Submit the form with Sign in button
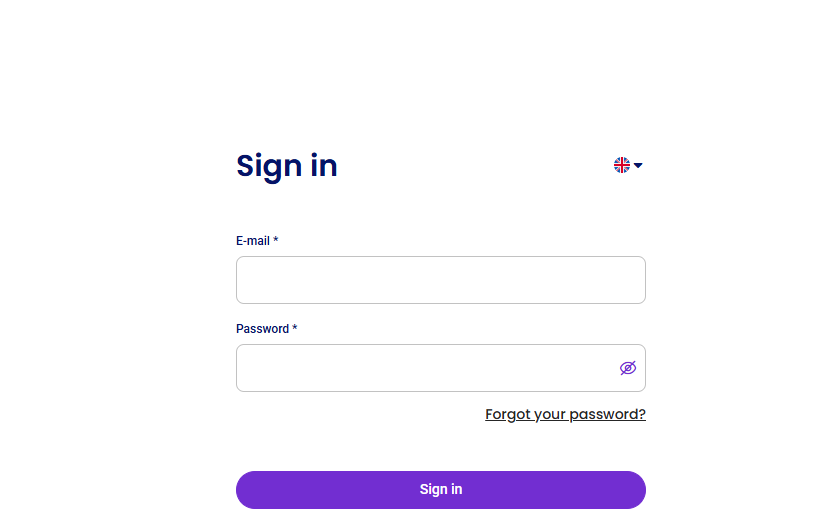Viewport: 838px width, 530px height. coord(440,490)
